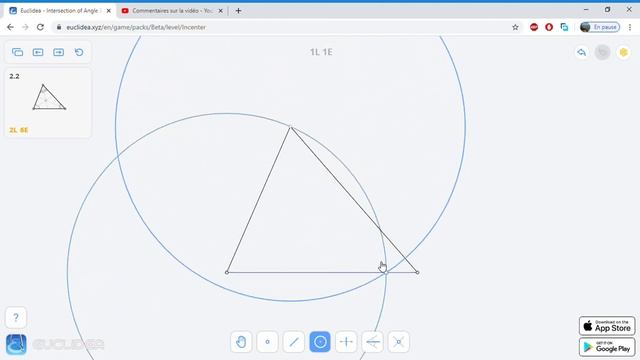Image resolution: width=640 pixels, height=360 pixels.
Task: Click the triangle's top vertex point
Action: 291,127
